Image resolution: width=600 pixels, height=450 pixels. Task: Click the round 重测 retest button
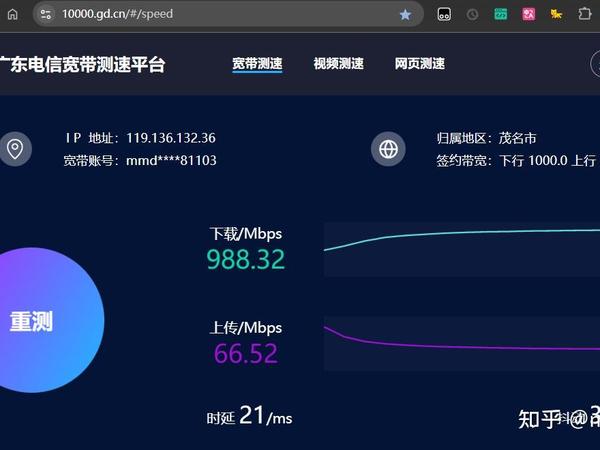point(46,320)
